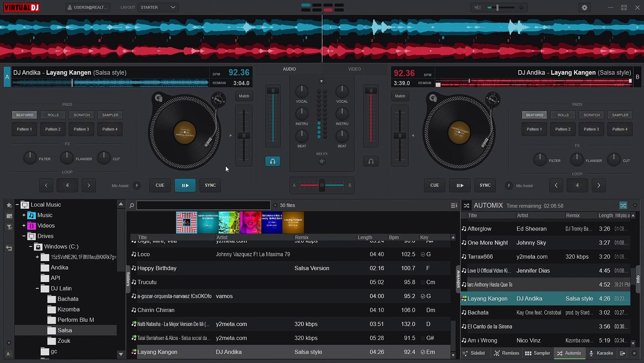
Task: Select SAMPLER pad mode on deck B
Action: pyautogui.click(x=620, y=115)
